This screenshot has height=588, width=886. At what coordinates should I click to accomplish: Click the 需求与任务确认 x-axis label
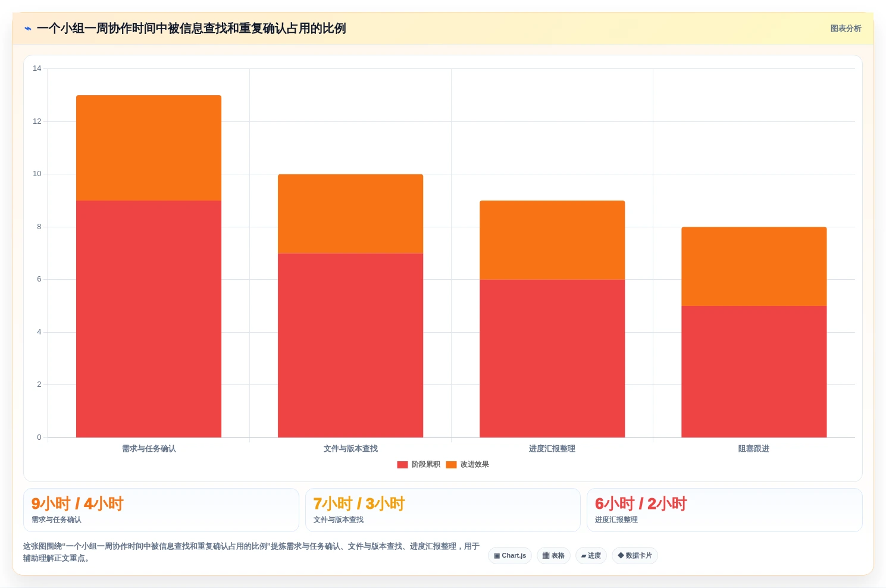(x=149, y=449)
